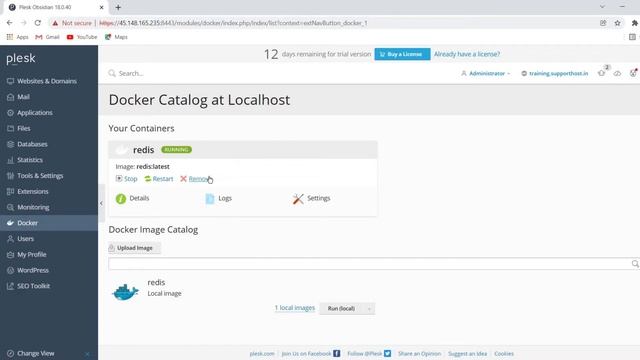Reload the page with the refresh icon
The width and height of the screenshot is (640, 360).
(x=38, y=23)
